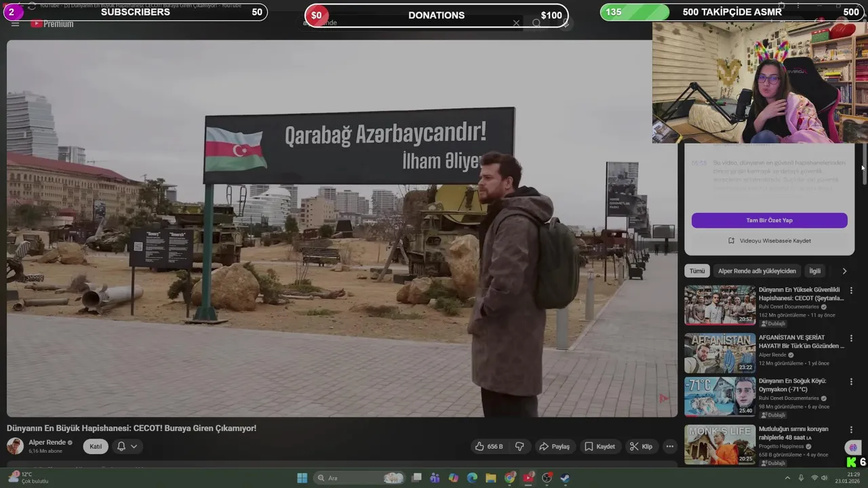Open the three-dot more actions menu under video
The height and width of the screenshot is (488, 868).
click(x=669, y=447)
